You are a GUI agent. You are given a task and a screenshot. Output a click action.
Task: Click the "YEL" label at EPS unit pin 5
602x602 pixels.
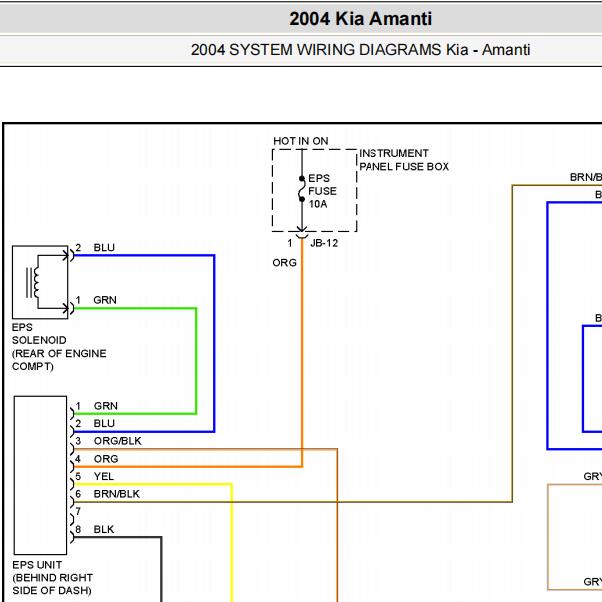[x=104, y=476]
